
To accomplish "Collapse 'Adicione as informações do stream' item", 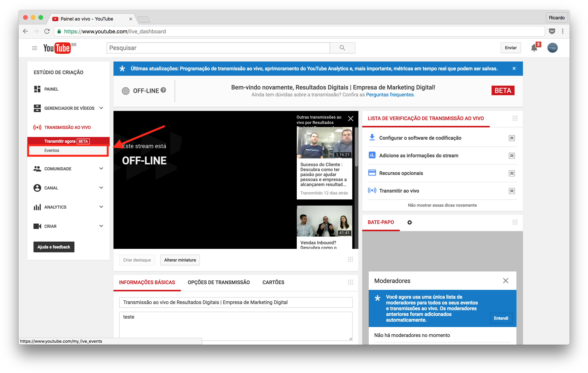I will pos(512,156).
